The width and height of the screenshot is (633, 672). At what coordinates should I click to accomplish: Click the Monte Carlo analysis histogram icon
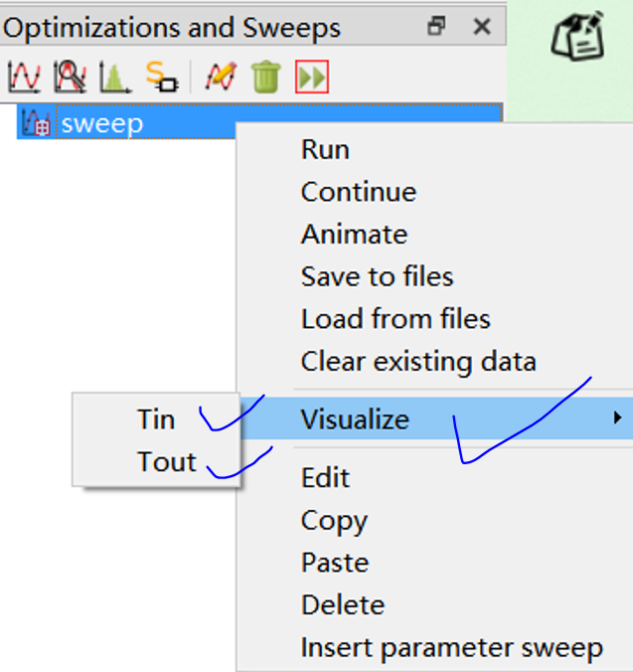(114, 77)
